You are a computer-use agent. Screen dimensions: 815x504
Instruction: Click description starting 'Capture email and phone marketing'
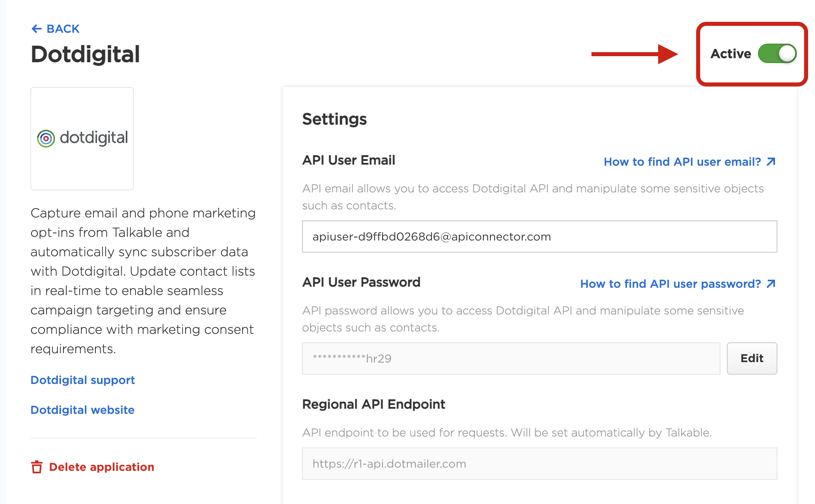(144, 281)
